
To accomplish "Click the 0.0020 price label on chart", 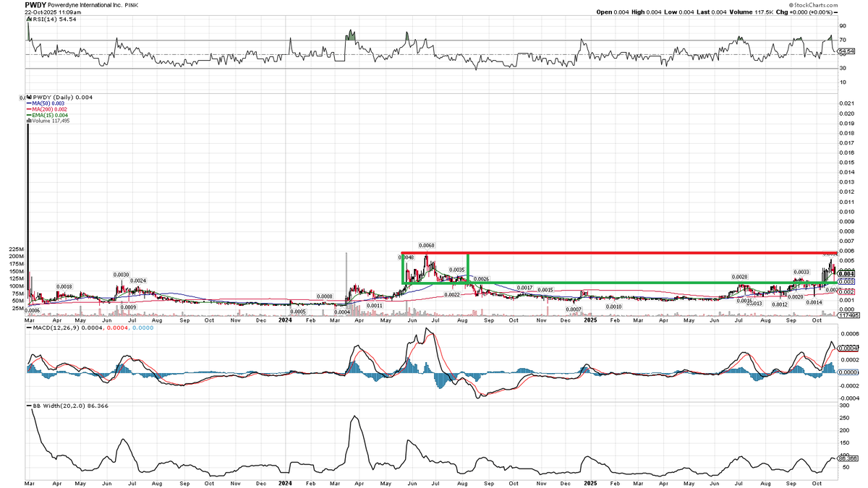I will coord(795,297).
